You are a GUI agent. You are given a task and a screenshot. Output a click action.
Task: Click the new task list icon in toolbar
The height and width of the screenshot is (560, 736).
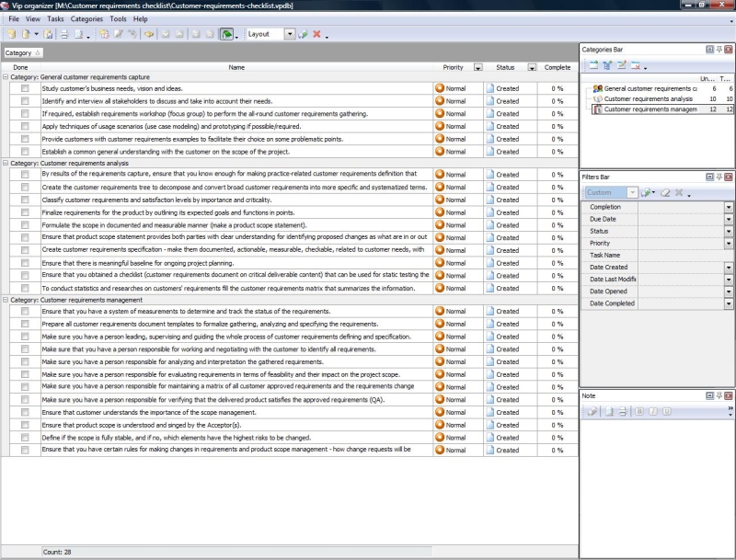pyautogui.click(x=12, y=34)
